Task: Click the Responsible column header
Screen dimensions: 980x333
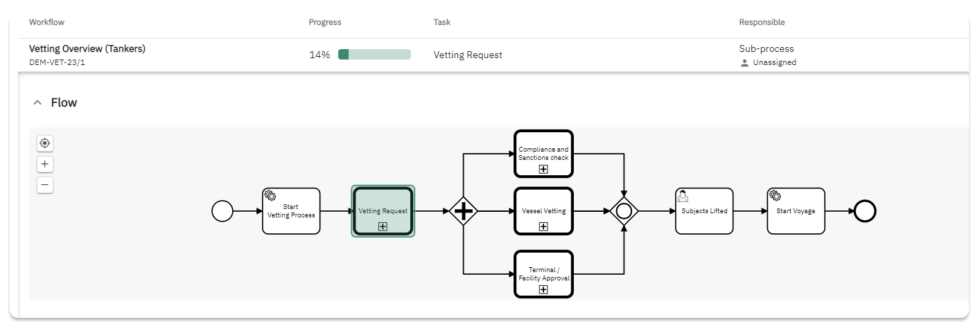Action: pos(762,22)
